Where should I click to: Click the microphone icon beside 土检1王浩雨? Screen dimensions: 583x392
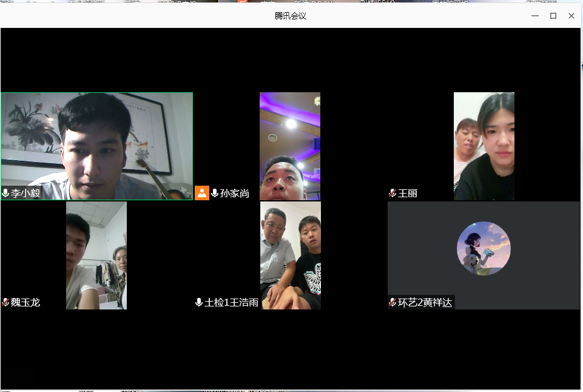pos(199,302)
